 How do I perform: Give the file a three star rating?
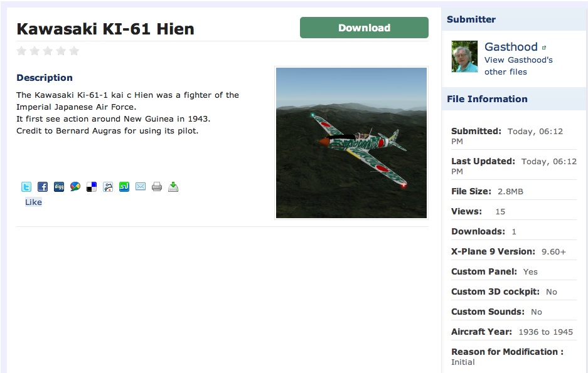click(48, 51)
